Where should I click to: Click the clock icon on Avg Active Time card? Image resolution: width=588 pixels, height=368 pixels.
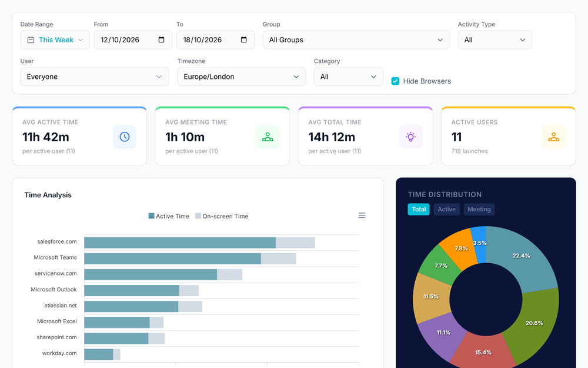125,137
